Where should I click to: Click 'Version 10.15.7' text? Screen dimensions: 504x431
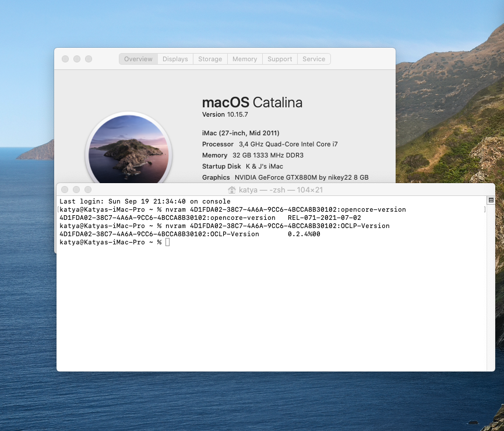[x=225, y=114]
